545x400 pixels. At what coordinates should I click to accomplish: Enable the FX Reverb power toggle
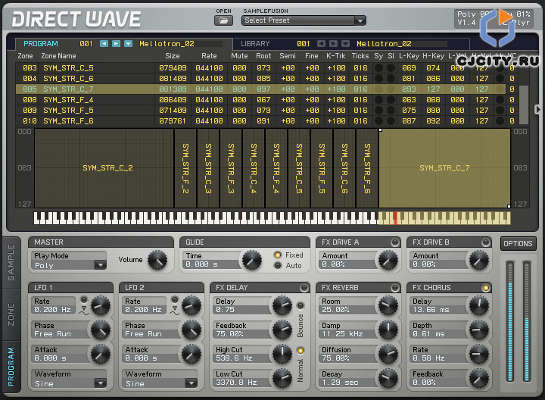pos(394,288)
